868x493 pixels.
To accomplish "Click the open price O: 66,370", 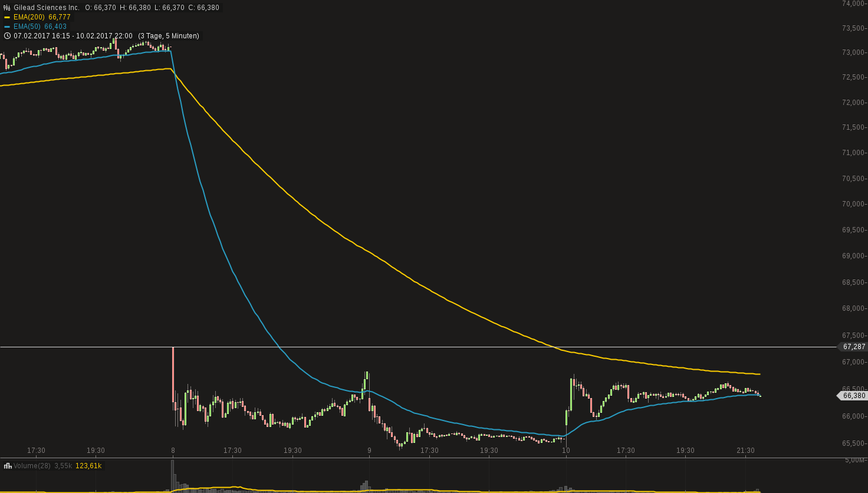I will tap(100, 8).
